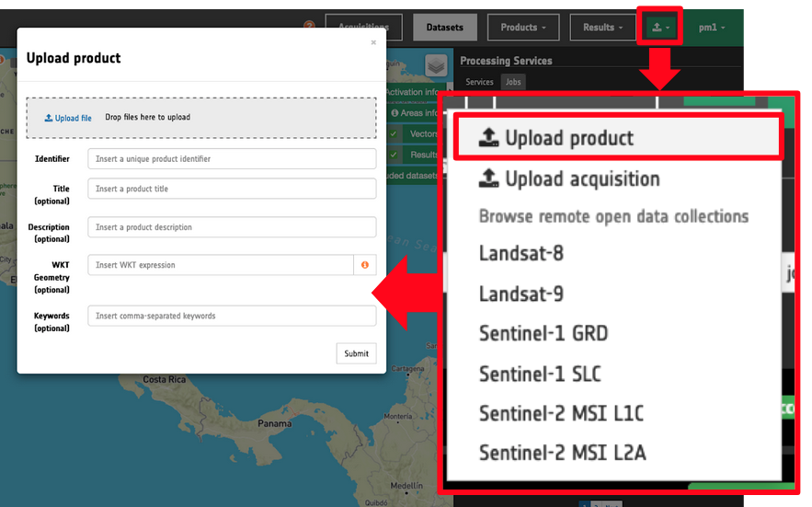Close the Upload product dialog

pos(373,42)
